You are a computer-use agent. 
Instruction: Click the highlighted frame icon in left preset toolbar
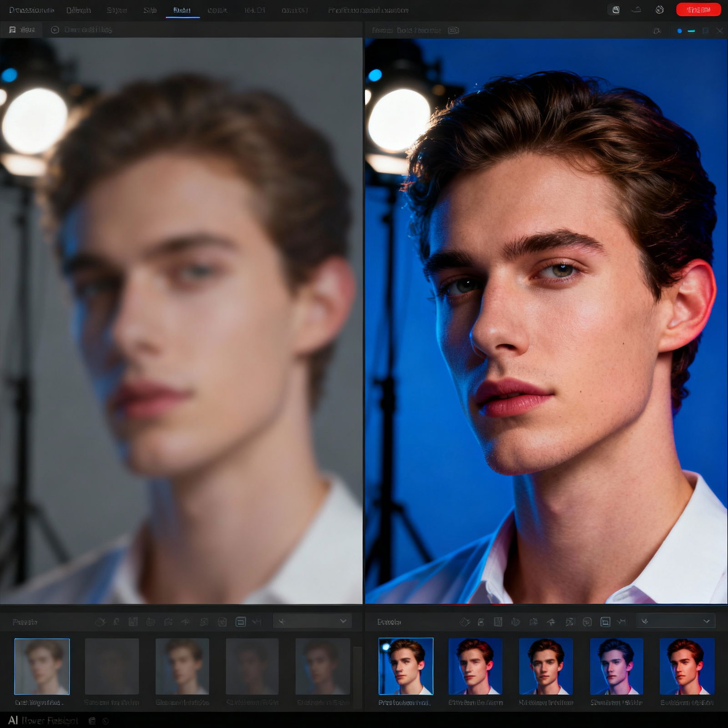coord(241,622)
